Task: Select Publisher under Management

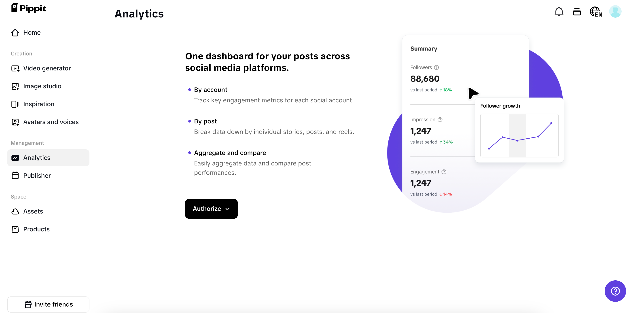Action: pyautogui.click(x=37, y=176)
